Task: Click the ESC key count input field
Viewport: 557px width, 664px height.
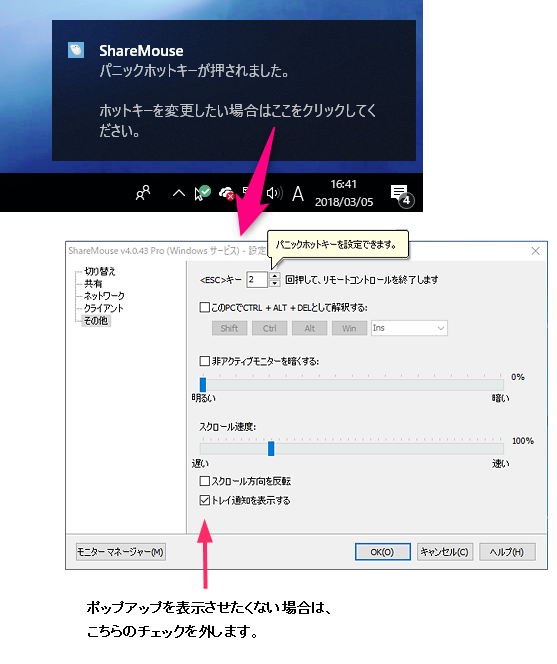Action: 257,279
